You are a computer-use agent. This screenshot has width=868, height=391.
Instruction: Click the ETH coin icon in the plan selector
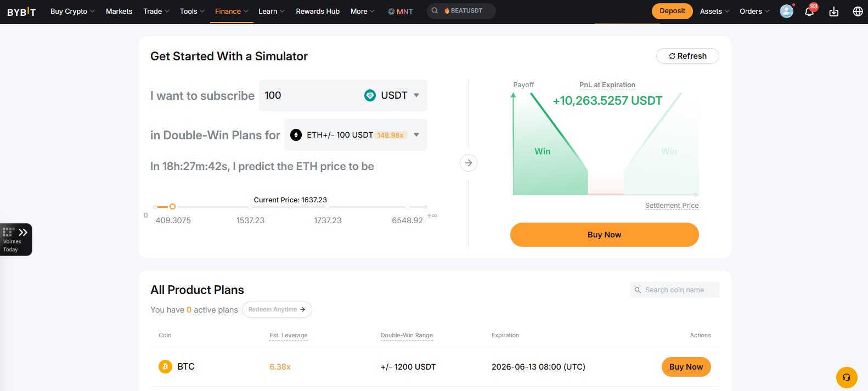[x=296, y=135]
